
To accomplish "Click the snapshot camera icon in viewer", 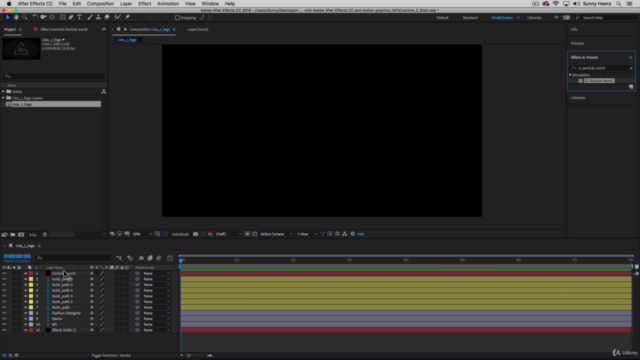I will (x=196, y=234).
